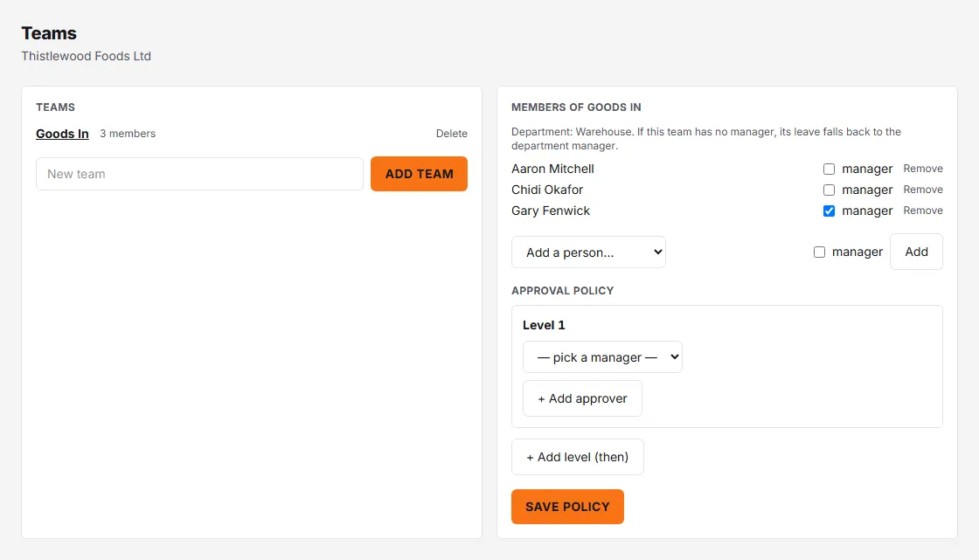Click the Add member button

[x=916, y=252]
